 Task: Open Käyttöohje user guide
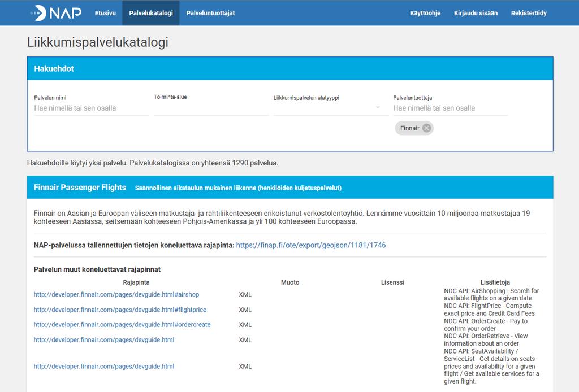425,13
